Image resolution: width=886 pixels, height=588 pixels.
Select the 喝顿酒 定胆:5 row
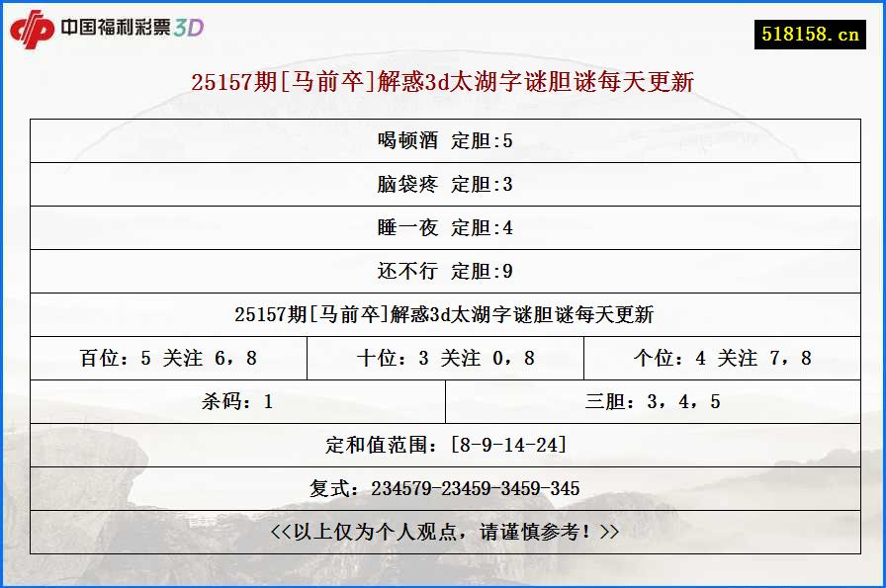coord(442,141)
